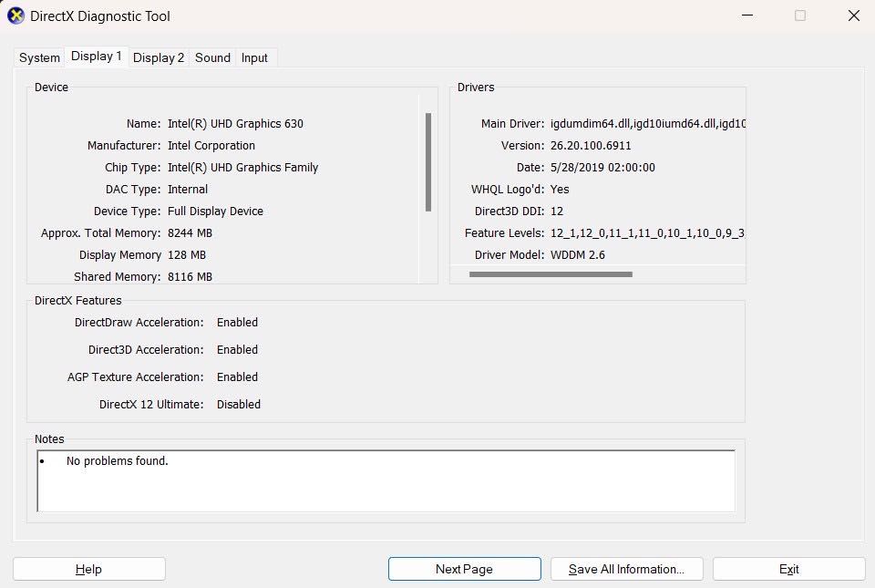875x588 pixels.
Task: Switch to the System tab
Action: [x=39, y=57]
